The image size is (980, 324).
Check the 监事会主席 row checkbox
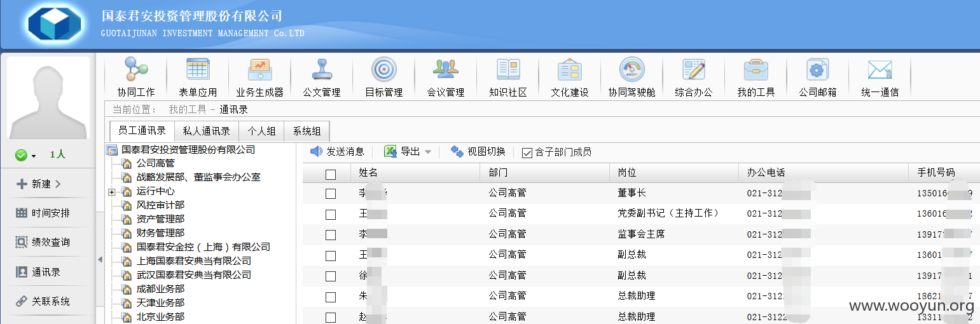coord(331,235)
